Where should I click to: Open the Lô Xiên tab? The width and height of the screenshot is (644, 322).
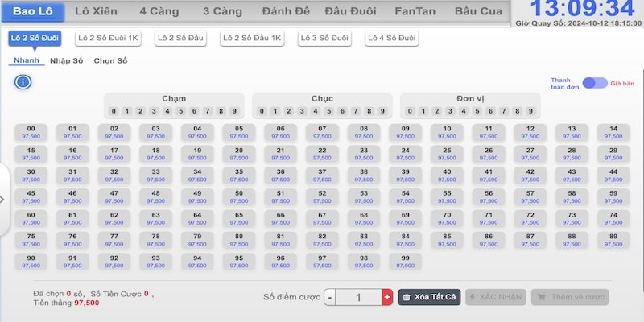coord(96,11)
